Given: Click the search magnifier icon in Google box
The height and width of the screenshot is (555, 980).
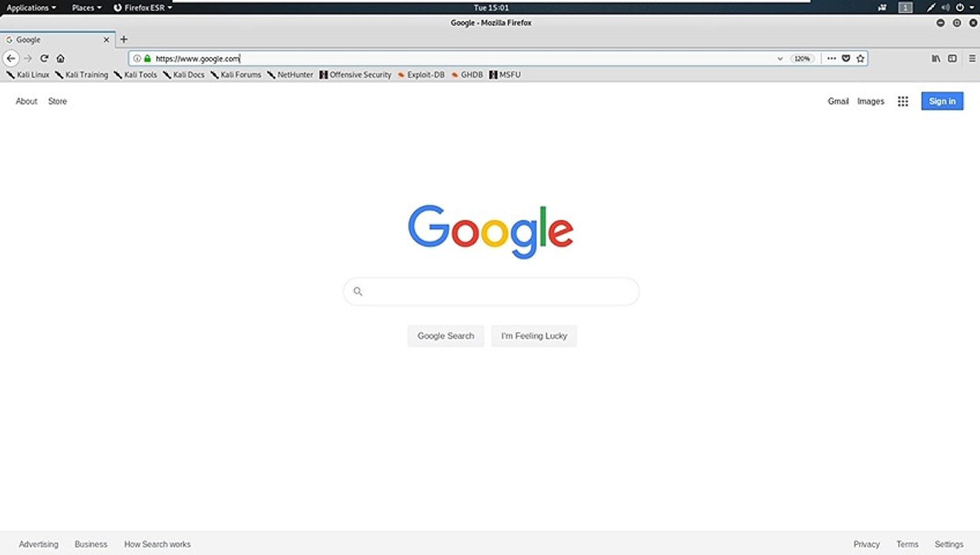Looking at the screenshot, I should 357,291.
